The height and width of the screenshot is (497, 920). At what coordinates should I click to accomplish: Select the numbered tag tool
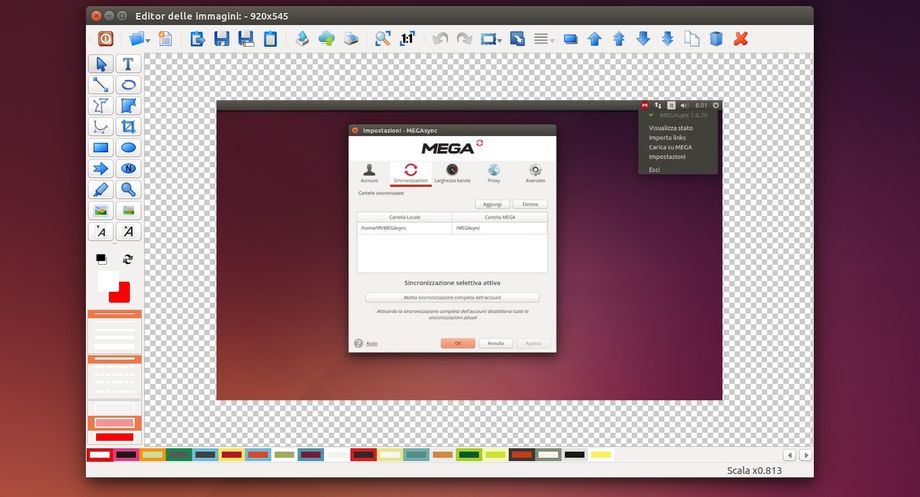pos(128,169)
